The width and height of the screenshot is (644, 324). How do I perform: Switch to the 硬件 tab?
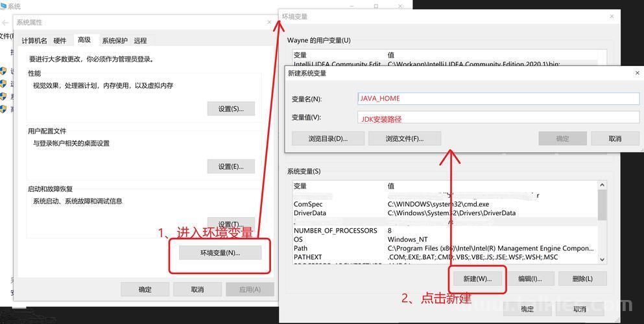[x=60, y=41]
